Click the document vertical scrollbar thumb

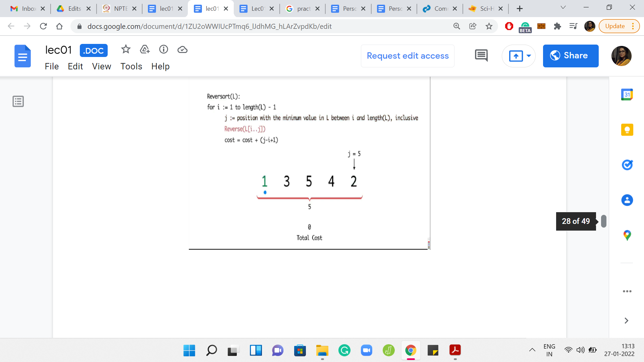[x=604, y=221]
